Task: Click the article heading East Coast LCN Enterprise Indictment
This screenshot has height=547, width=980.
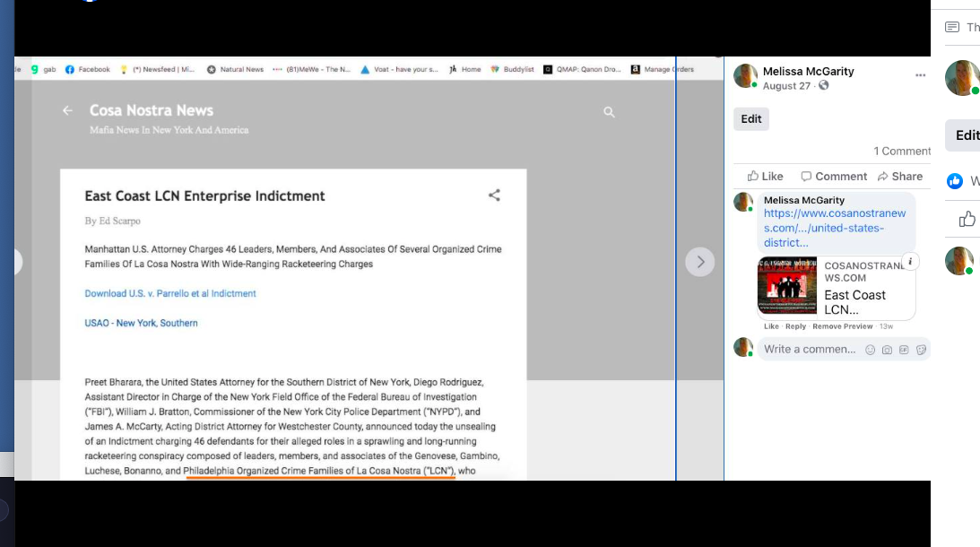Action: [204, 195]
